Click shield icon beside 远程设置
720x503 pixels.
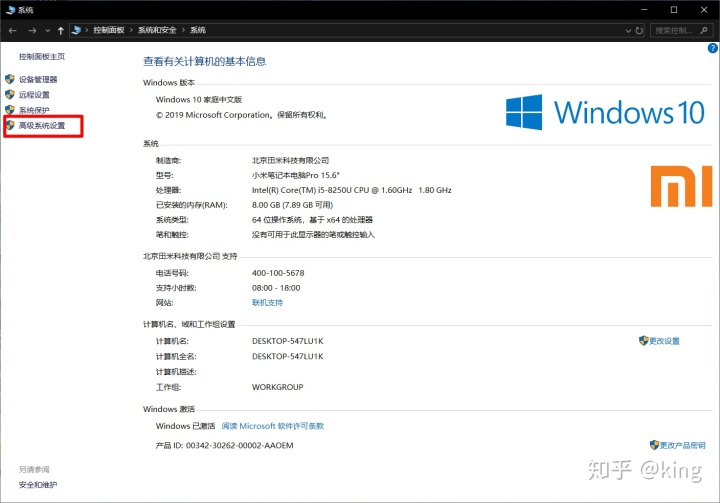coord(10,94)
